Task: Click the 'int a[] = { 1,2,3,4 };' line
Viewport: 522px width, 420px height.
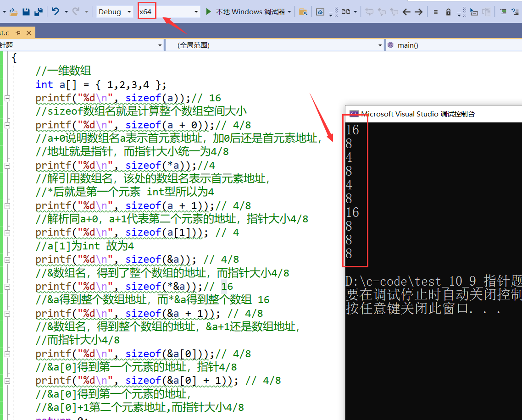Action: tap(101, 84)
